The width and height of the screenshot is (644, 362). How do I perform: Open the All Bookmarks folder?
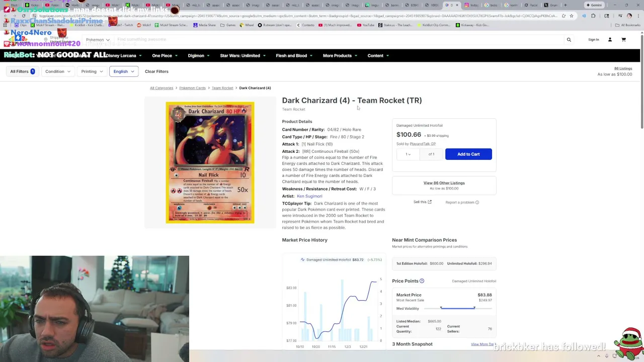coord(628,25)
